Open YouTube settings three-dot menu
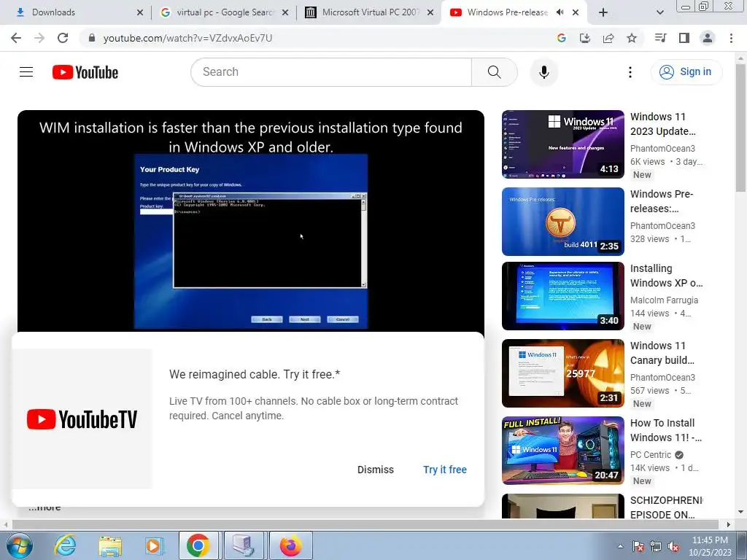Screen dimensions: 747x560 (630, 72)
